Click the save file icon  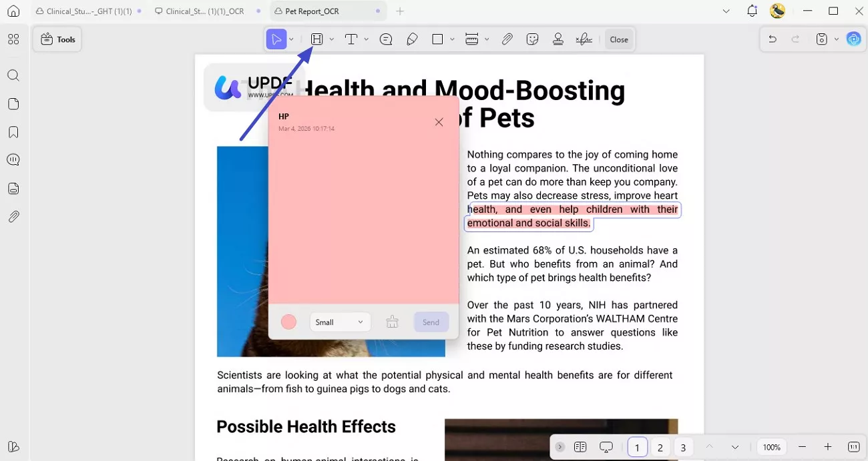tap(822, 39)
